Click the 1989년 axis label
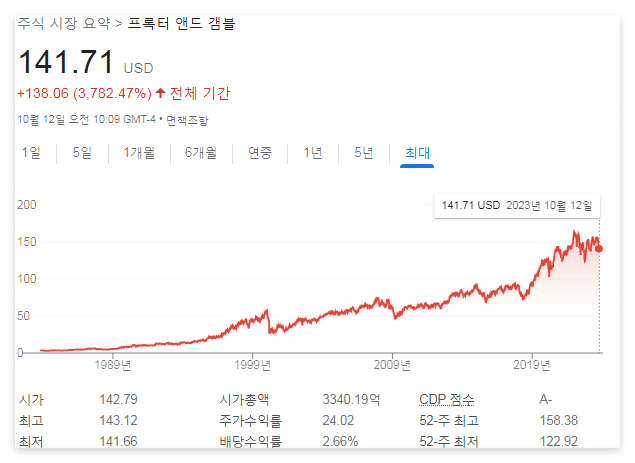 113,365
